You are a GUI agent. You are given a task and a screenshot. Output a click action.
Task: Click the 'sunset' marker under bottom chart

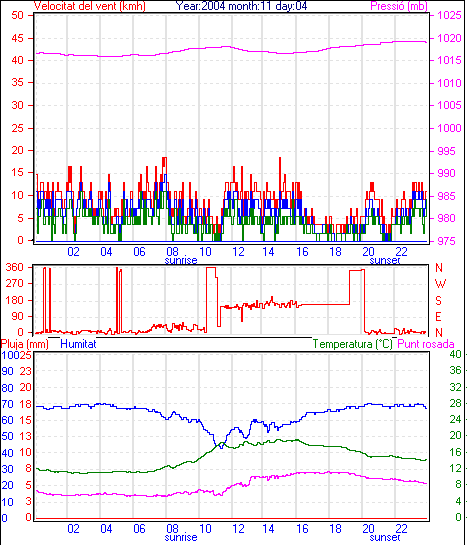[x=385, y=537]
